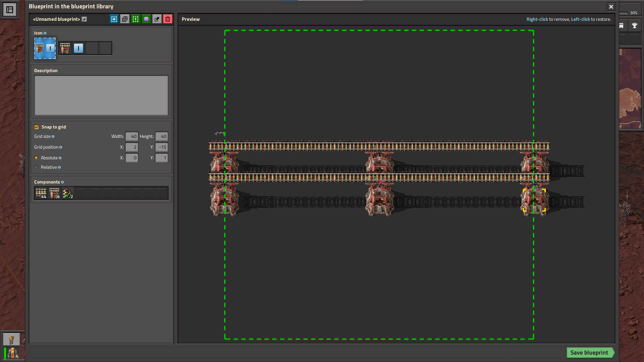Click the Absolute info icon
The width and height of the screenshot is (644, 362).
pos(60,158)
